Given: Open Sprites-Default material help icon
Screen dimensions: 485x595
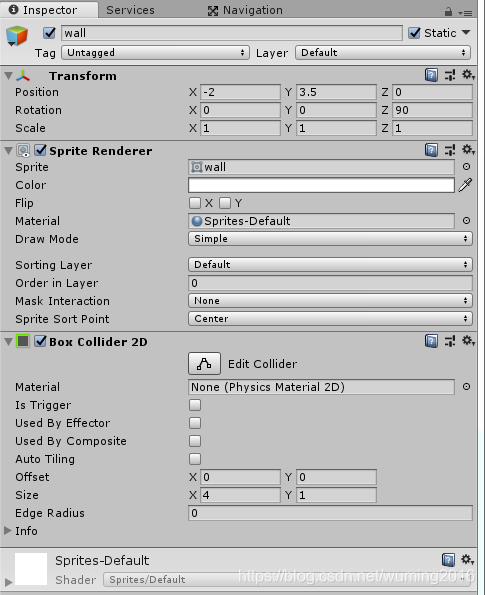Looking at the screenshot, I should (448, 560).
